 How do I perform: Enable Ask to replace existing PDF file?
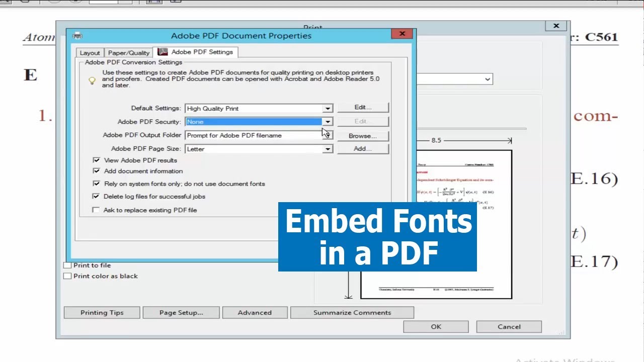(x=96, y=210)
